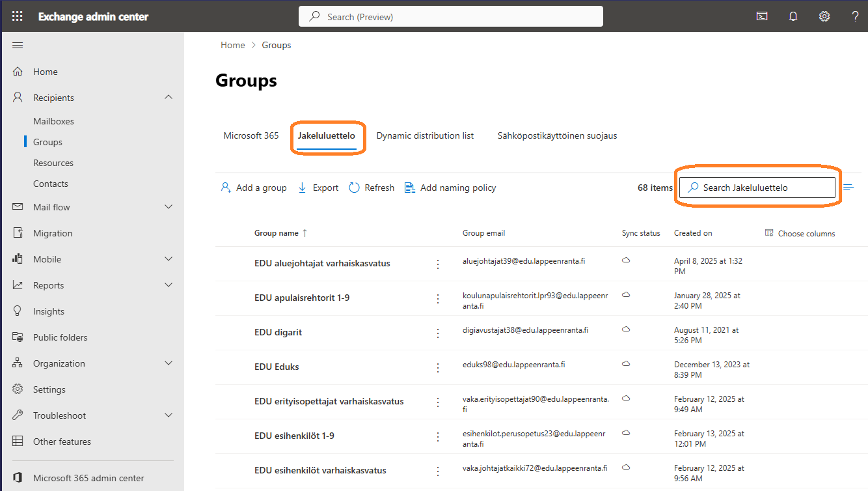Viewport: 868px width, 491px height.
Task: Click the help question mark icon
Action: [x=855, y=16]
